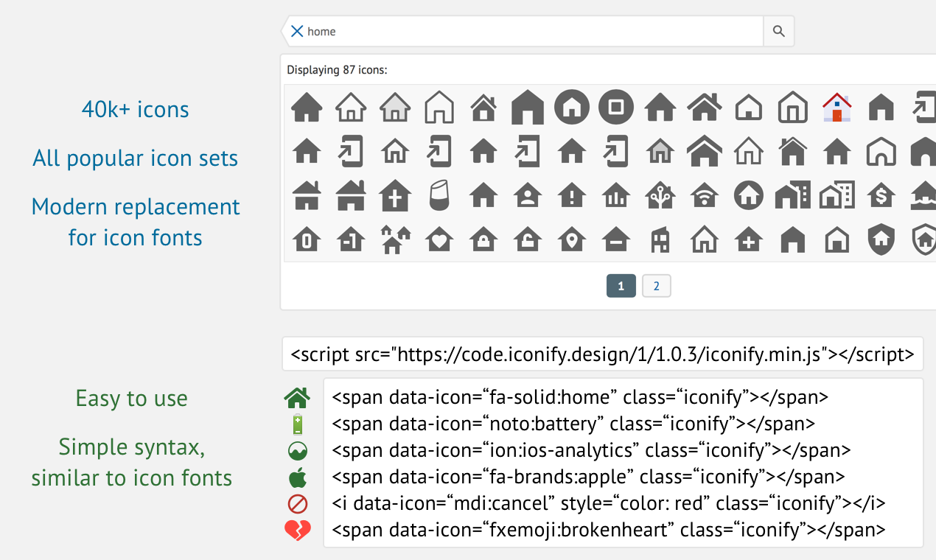Clear the search with the blue X icon
The height and width of the screenshot is (560, 936).
pos(297,31)
